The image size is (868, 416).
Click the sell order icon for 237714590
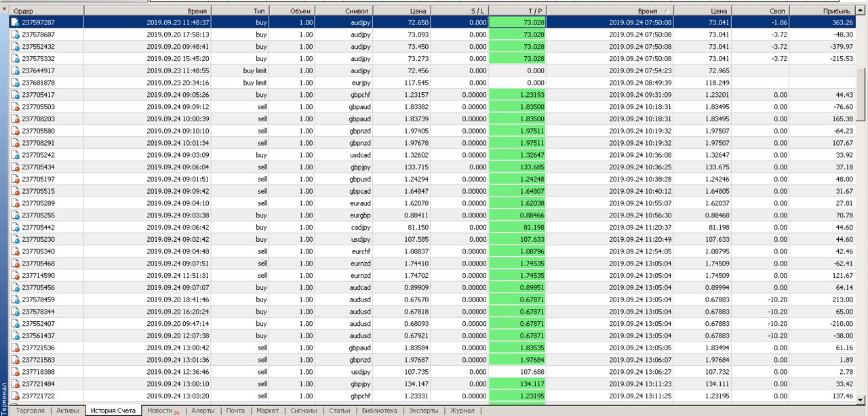coord(15,275)
